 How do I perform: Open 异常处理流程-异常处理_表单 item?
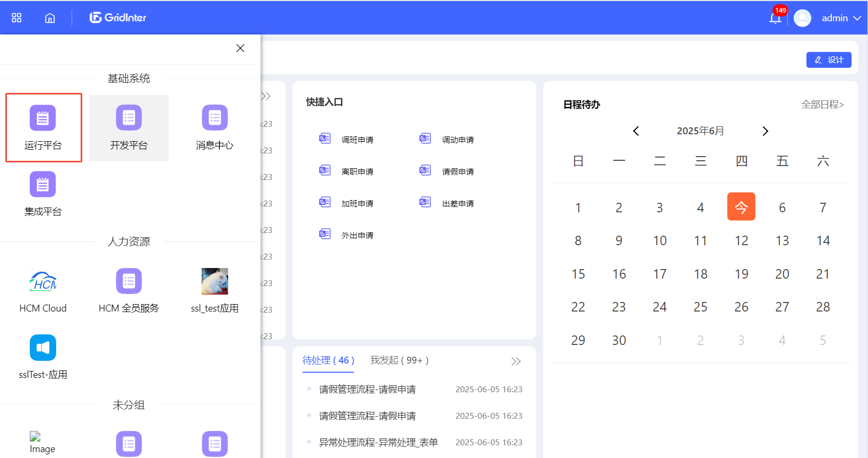(378, 443)
